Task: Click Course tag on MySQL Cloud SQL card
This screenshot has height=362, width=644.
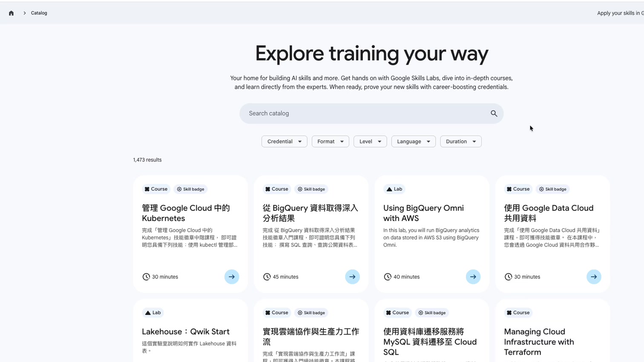Action: coord(397,313)
